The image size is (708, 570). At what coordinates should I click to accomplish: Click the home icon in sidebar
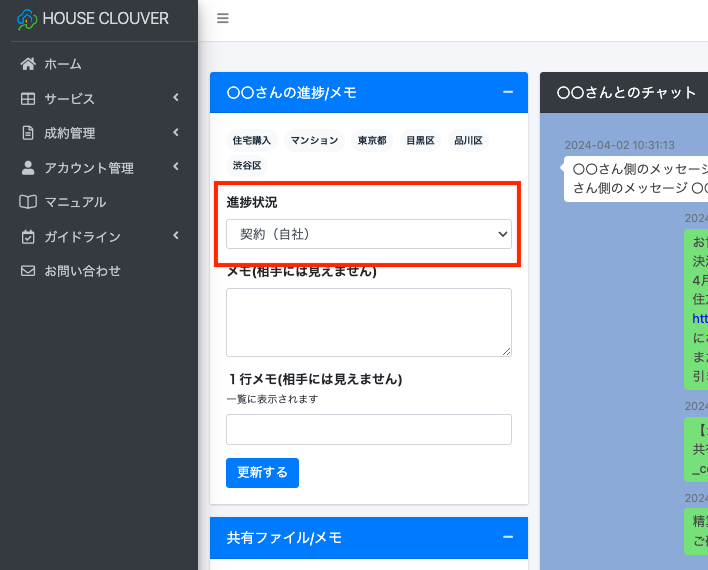click(28, 64)
